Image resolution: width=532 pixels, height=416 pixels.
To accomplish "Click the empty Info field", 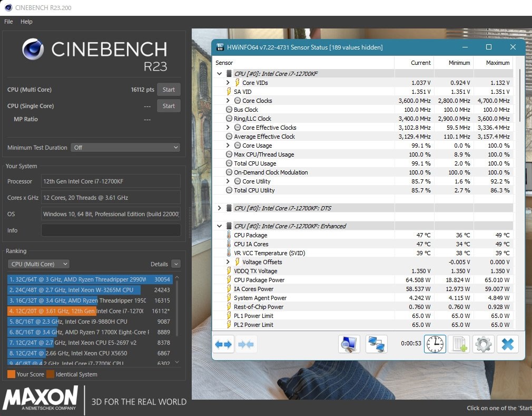I will pos(111,230).
